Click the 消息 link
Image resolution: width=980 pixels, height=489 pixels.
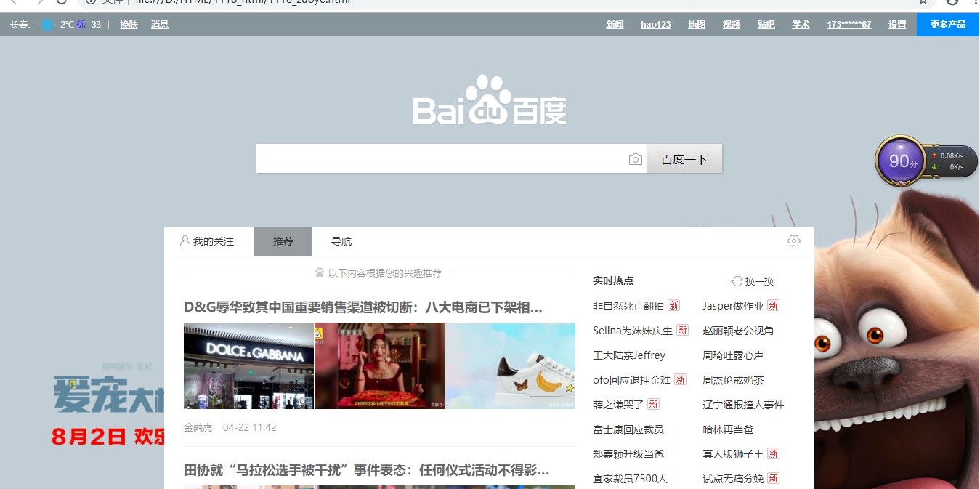[x=160, y=25]
